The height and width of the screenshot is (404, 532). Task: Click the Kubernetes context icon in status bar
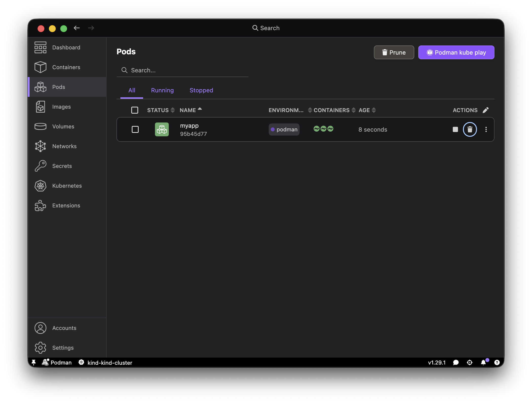[81, 362]
